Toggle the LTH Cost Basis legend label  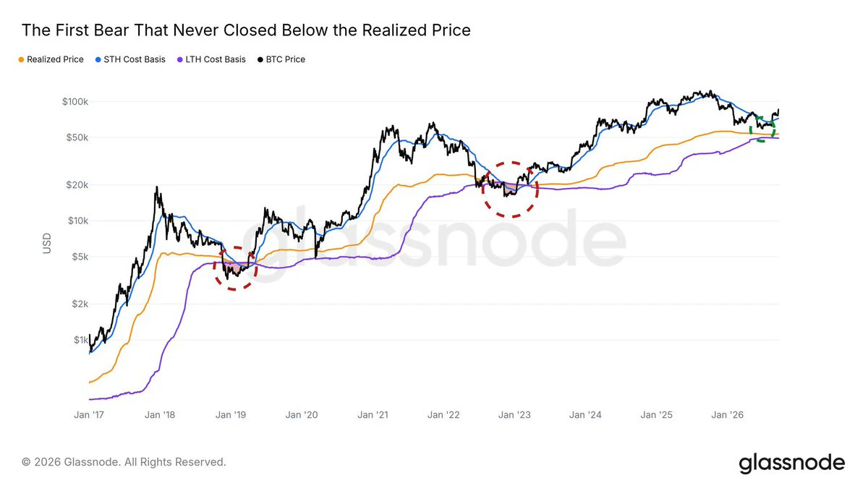point(216,60)
